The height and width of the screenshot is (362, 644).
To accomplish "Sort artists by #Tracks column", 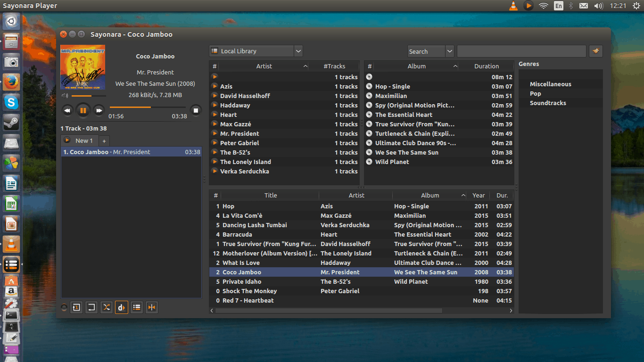I will pyautogui.click(x=334, y=66).
